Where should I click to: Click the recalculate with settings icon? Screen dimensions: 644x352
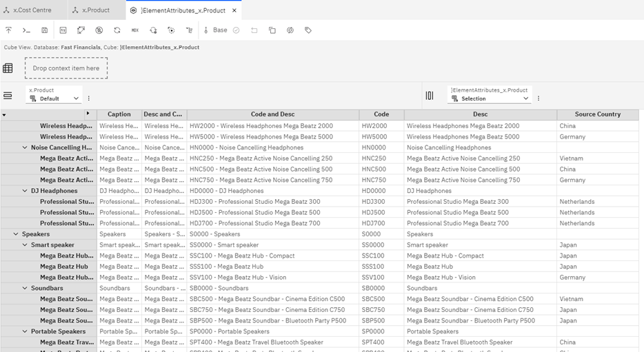[153, 30]
